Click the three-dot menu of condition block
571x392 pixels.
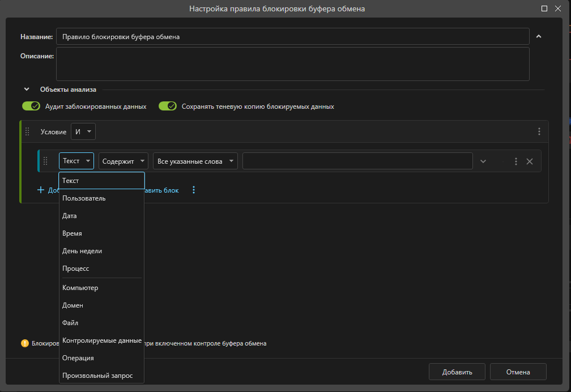coord(539,131)
